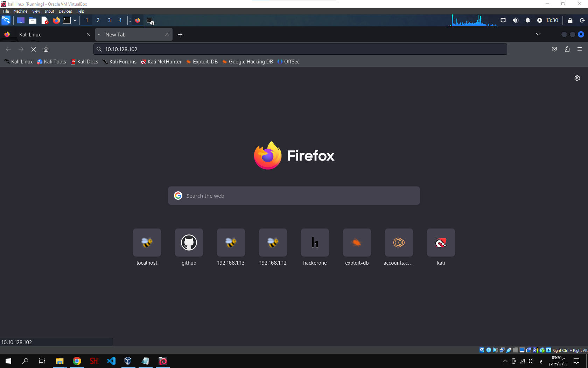Image resolution: width=588 pixels, height=368 pixels.
Task: Open the Kali Tools bookmark
Action: (x=51, y=62)
